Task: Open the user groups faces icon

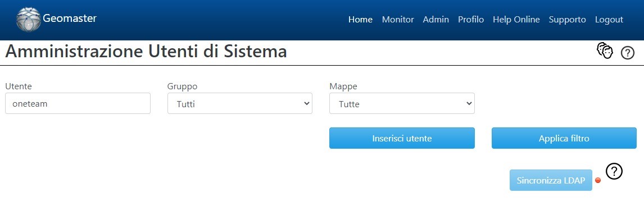Action: (605, 51)
